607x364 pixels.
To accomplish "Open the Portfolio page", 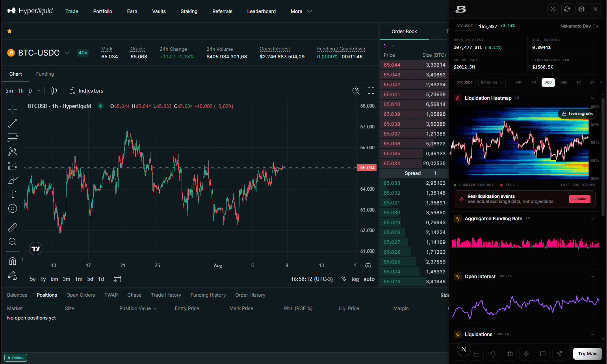I will click(x=103, y=11).
